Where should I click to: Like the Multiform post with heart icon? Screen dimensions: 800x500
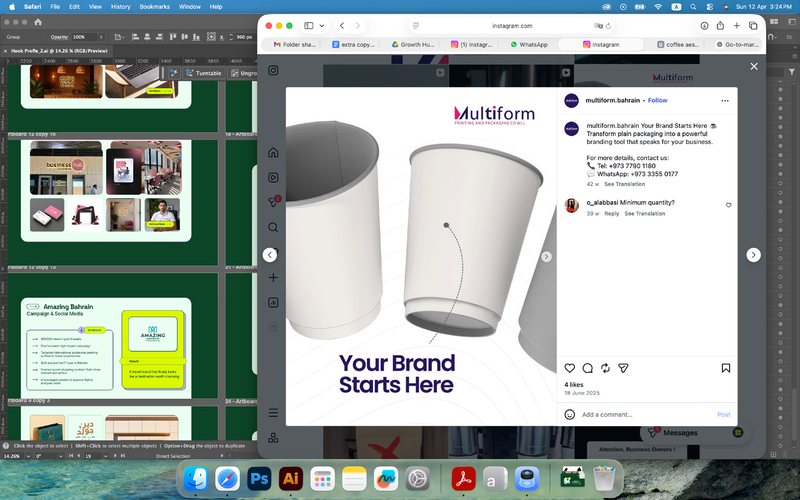(570, 368)
